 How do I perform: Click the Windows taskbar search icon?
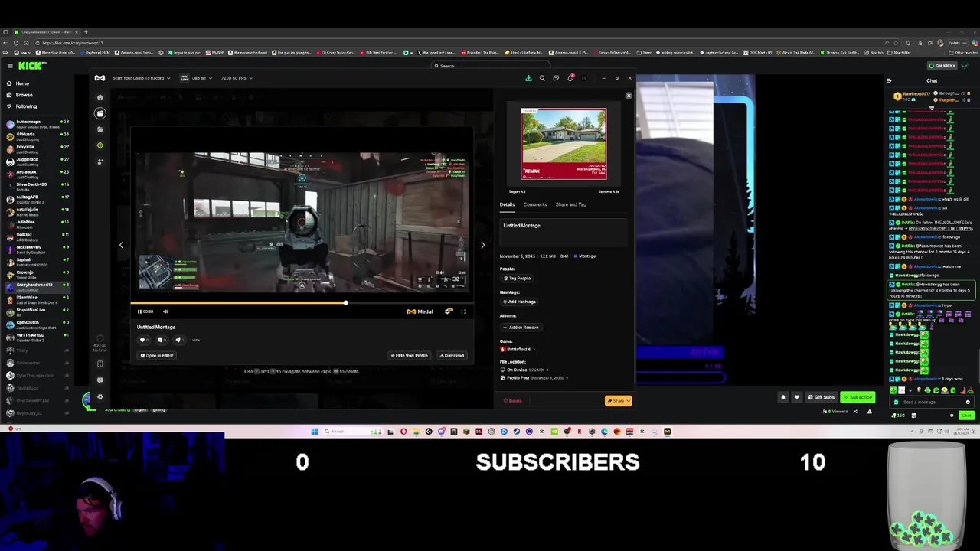click(327, 432)
